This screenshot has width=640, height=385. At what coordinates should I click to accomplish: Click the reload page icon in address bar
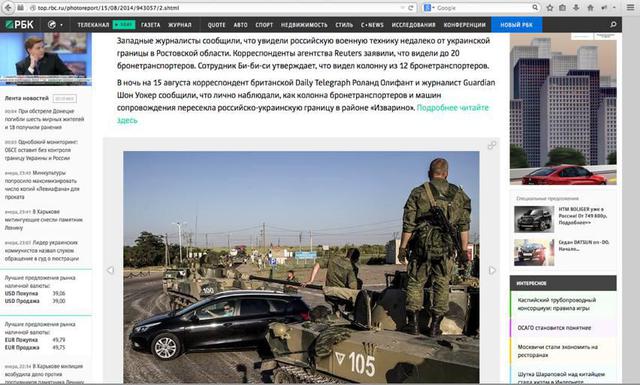click(x=411, y=8)
